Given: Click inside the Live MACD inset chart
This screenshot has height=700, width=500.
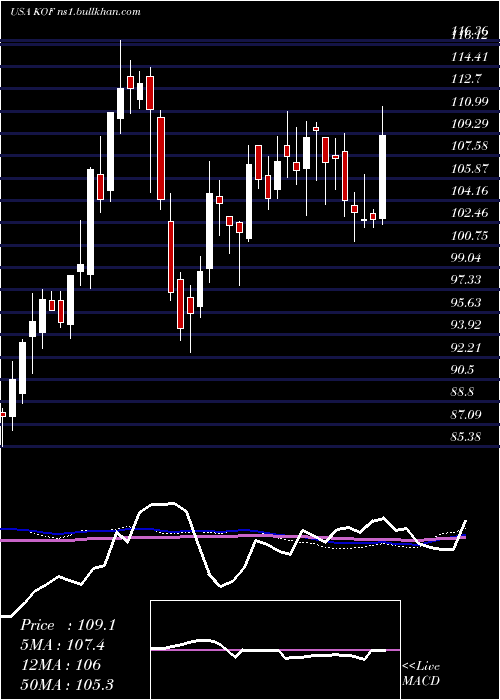Looking at the screenshot, I should [x=275, y=650].
